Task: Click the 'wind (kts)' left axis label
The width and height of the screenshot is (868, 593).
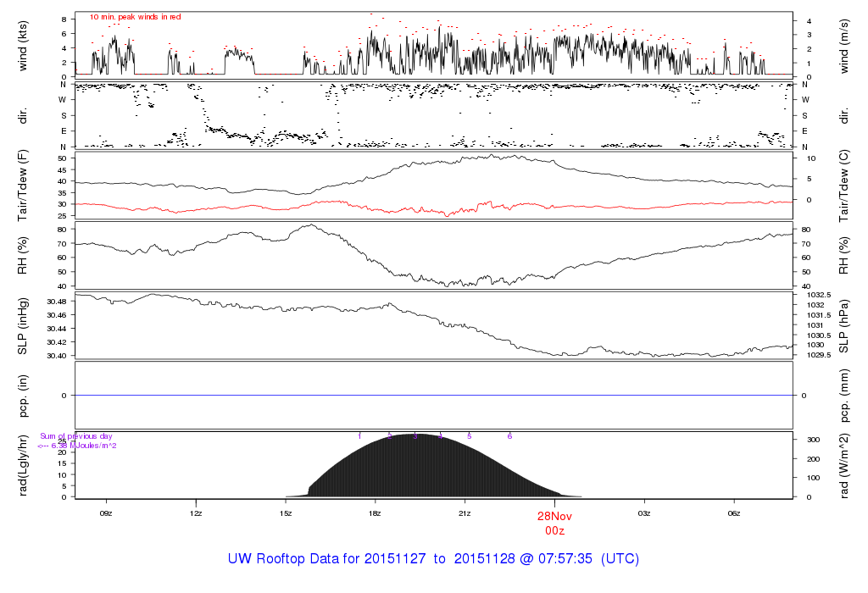Action: pos(24,44)
